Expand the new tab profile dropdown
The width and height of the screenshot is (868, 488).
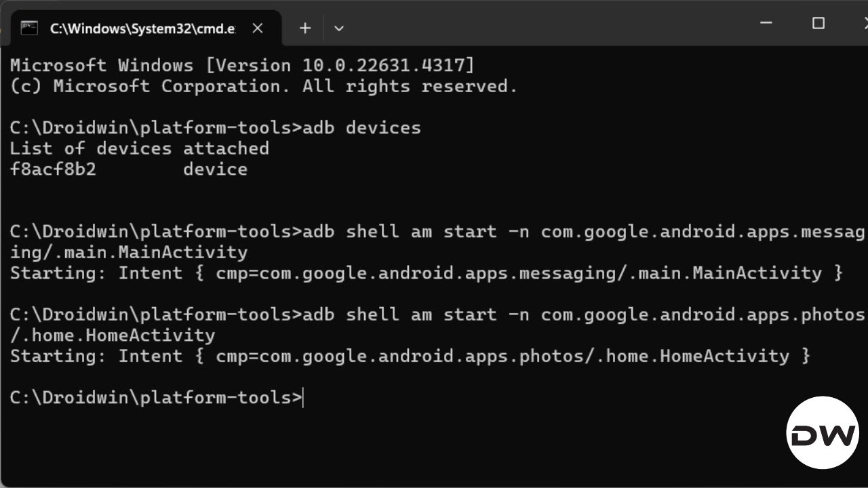339,28
